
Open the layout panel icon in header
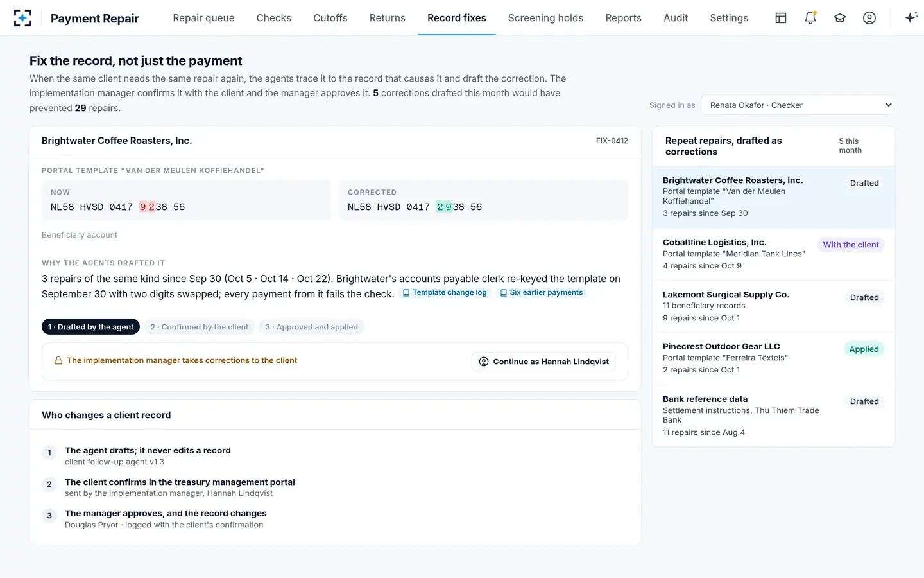781,18
